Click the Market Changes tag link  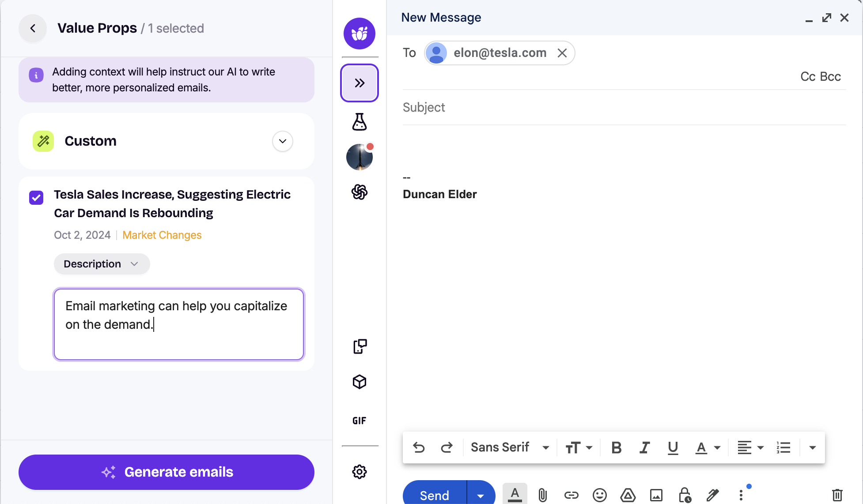(x=162, y=234)
